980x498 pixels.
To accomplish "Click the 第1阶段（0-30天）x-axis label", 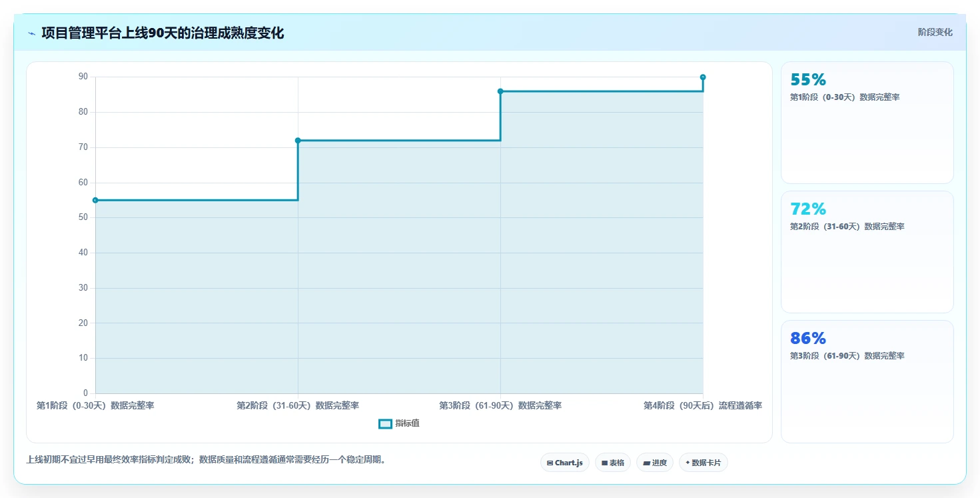I will click(95, 405).
